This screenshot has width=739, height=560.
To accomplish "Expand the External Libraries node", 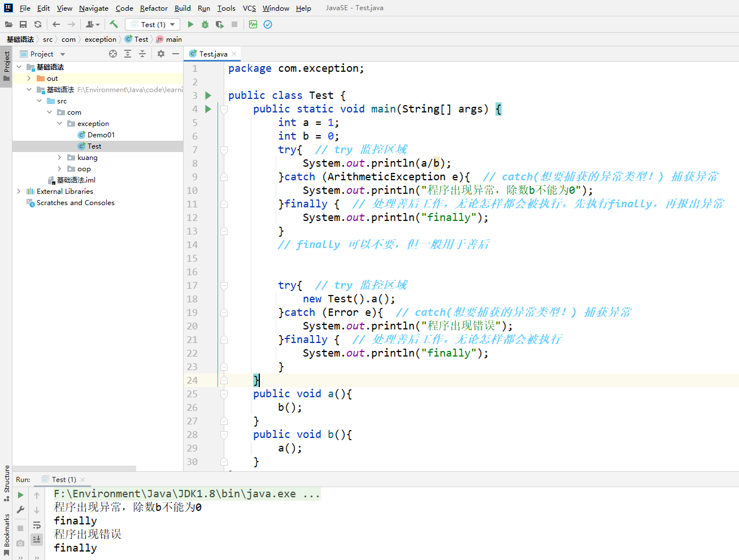I will tap(19, 192).
